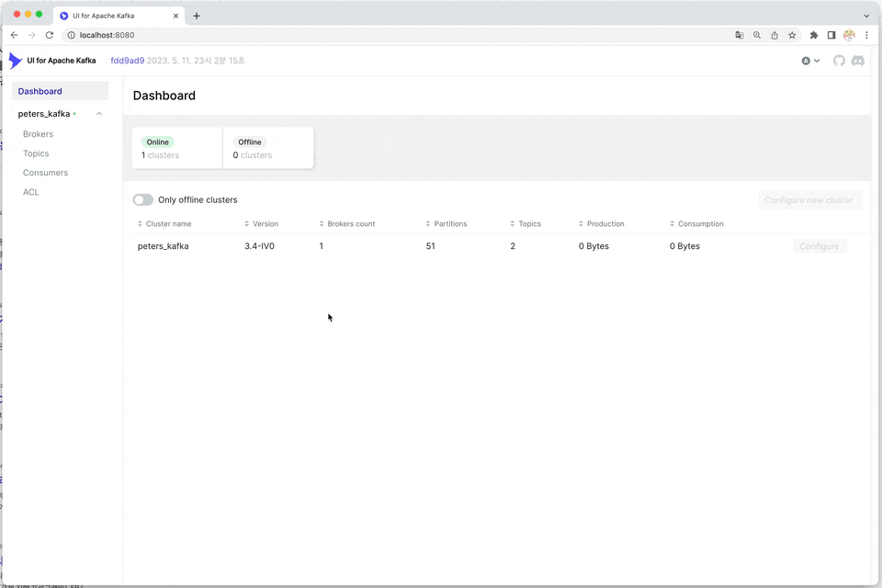This screenshot has width=882, height=588.
Task: Click the share page icon
Action: 775,35
